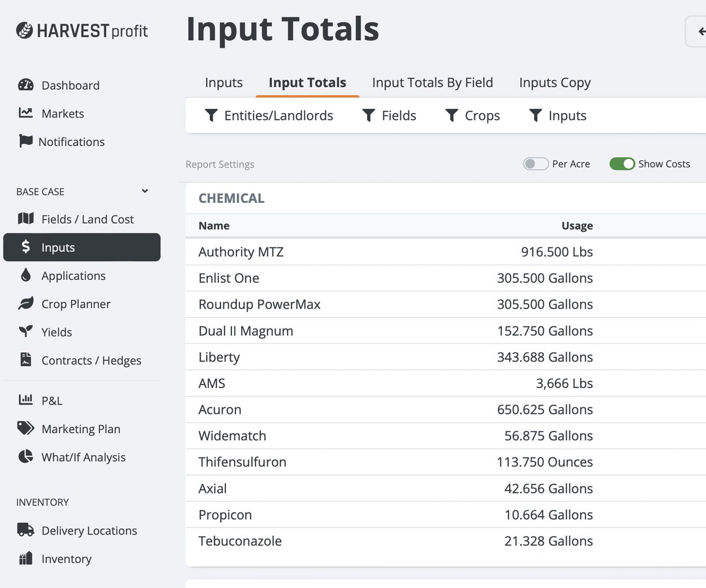706x588 pixels.
Task: Select the Tebuconazole row name
Action: coord(240,541)
